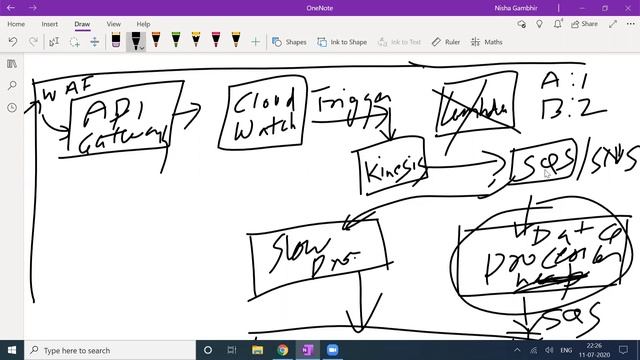This screenshot has width=640, height=360.
Task: Open File Explorer from the taskbar
Action: tap(257, 350)
